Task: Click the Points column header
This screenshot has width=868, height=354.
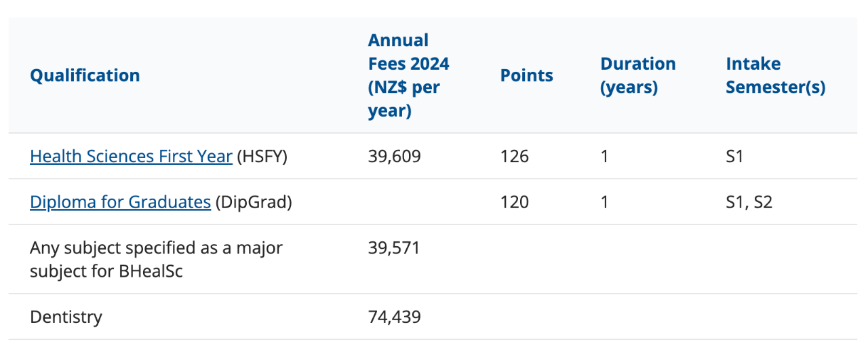Action: (527, 75)
